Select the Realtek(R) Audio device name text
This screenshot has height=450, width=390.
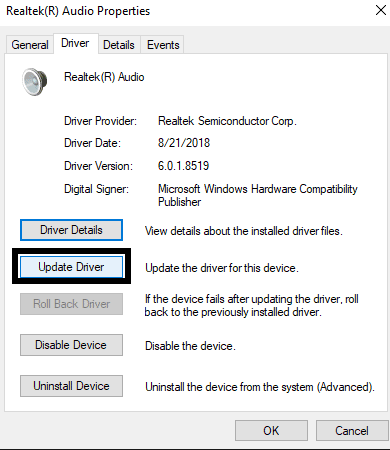click(x=104, y=77)
